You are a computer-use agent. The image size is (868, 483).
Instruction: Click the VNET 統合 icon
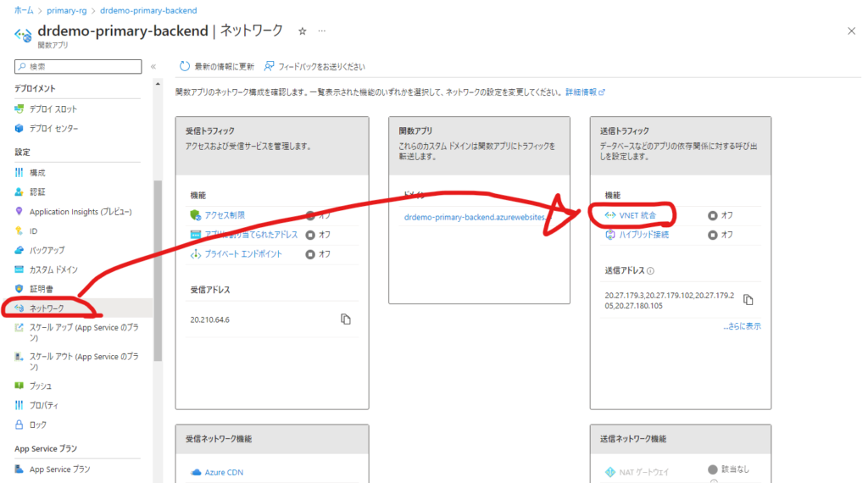[x=610, y=215]
